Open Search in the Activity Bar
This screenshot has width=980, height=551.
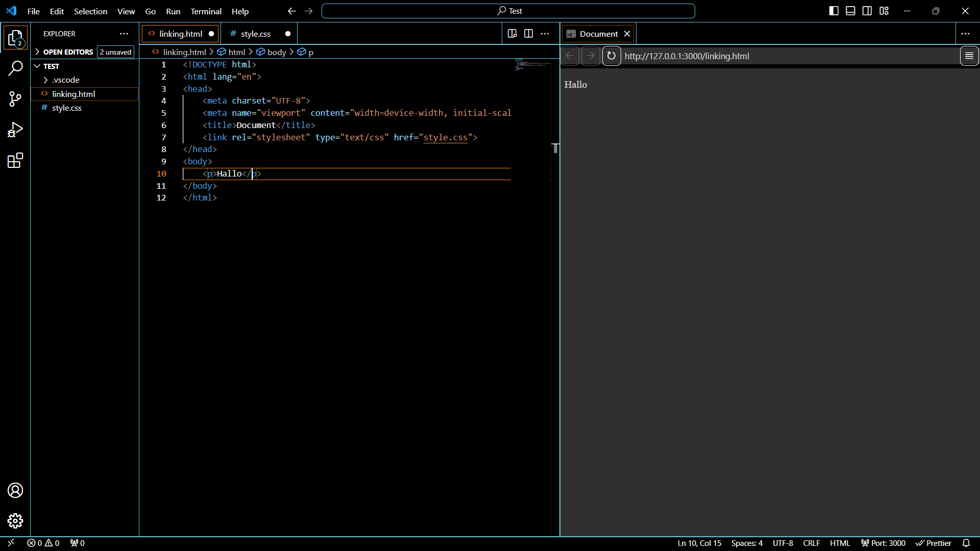15,68
